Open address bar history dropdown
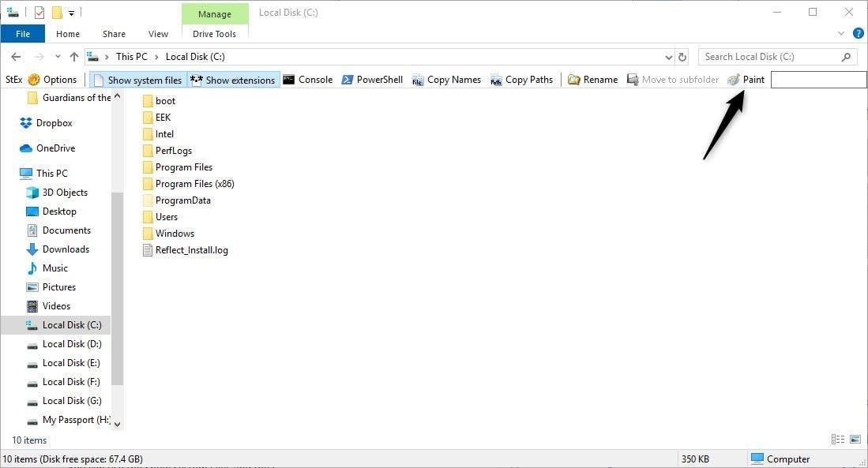868x468 pixels. click(669, 57)
